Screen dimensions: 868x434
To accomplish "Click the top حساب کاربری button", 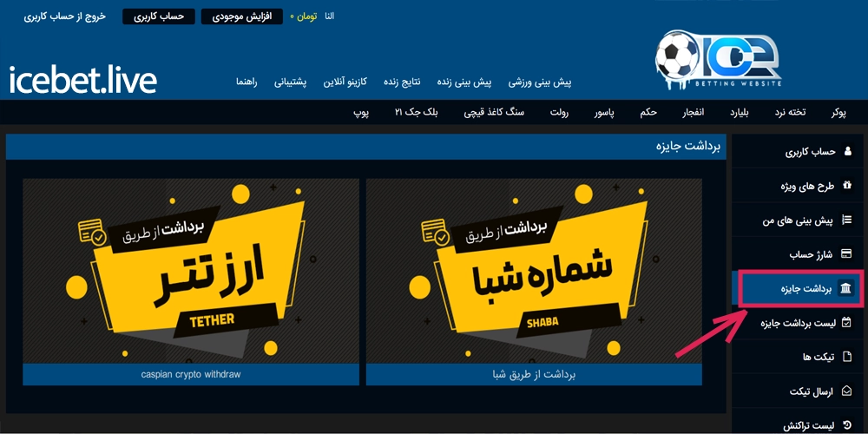I will pos(158,16).
